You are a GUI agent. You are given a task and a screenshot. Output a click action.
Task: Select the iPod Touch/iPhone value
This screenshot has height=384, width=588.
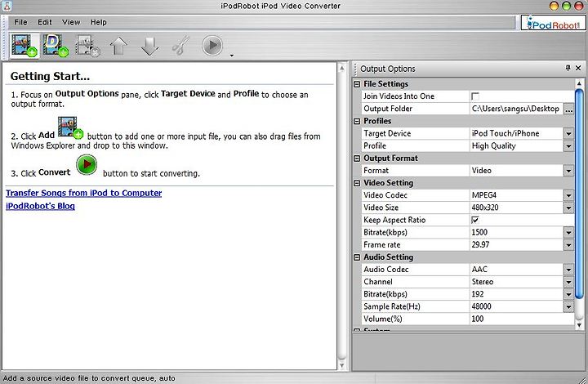pyautogui.click(x=506, y=133)
